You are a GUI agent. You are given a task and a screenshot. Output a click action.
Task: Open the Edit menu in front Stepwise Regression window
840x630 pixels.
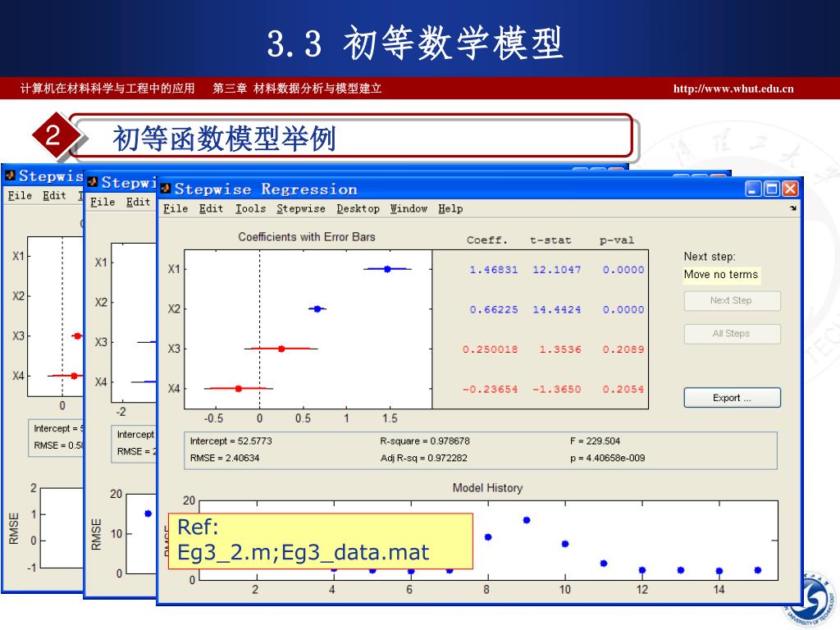[211, 208]
